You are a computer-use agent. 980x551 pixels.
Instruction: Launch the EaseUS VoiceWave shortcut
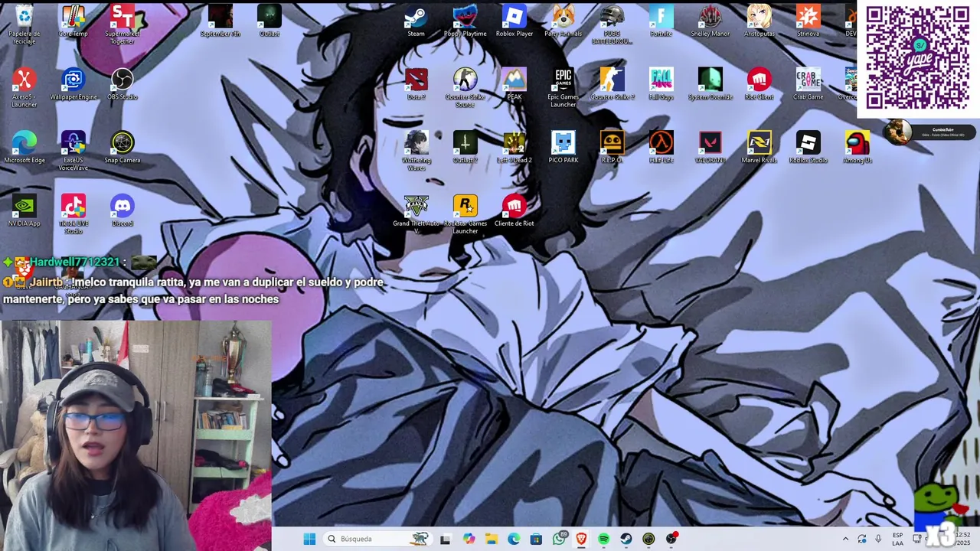click(x=73, y=152)
